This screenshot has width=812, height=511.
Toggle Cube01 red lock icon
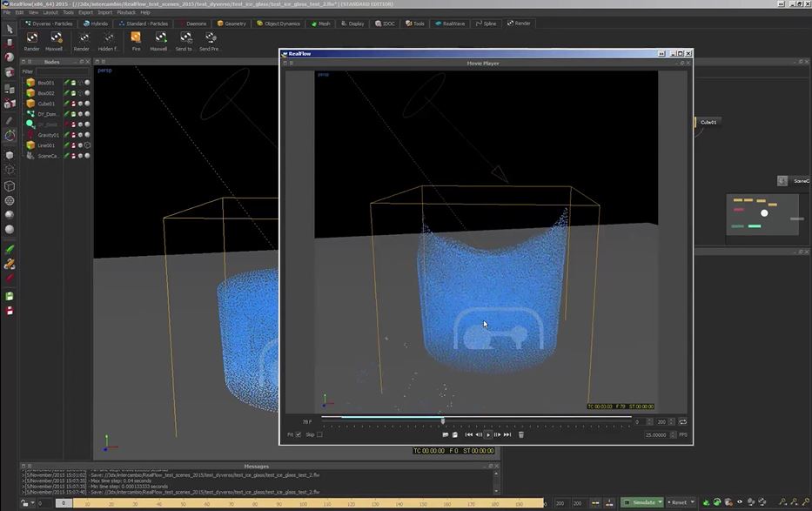point(73,104)
